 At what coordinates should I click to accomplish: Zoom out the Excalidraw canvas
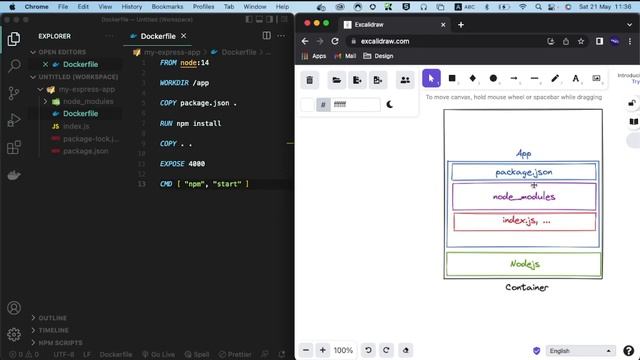(x=306, y=350)
